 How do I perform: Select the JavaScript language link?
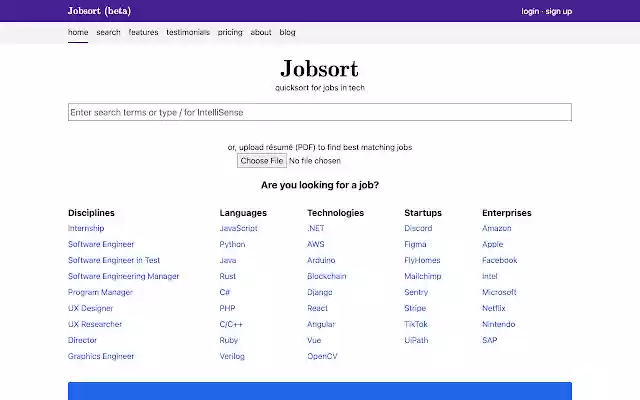(238, 228)
